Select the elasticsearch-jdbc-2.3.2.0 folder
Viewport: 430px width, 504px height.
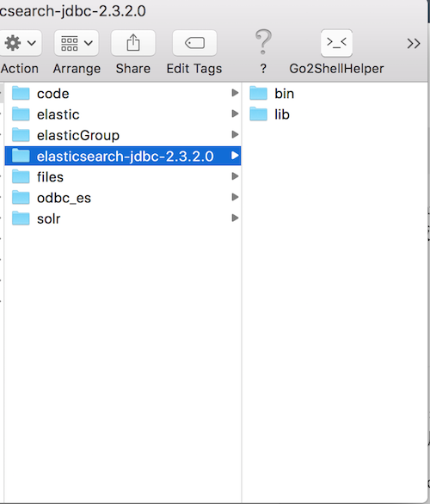123,156
